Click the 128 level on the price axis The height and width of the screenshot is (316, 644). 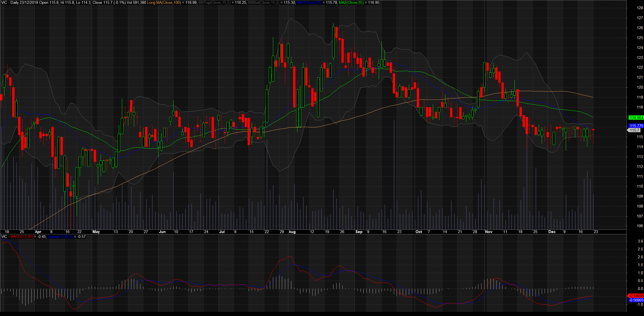640,8
